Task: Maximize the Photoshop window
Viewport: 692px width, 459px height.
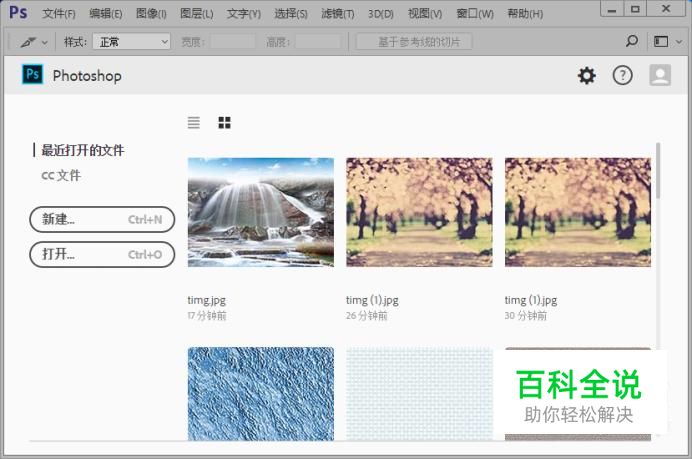Action: 635,9
